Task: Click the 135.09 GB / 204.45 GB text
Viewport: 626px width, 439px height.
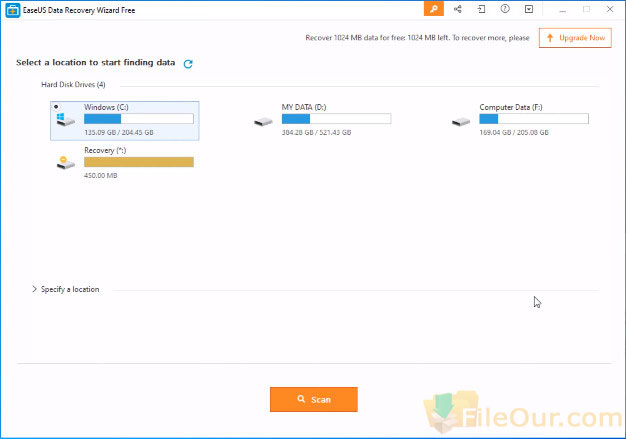Action: [x=119, y=132]
